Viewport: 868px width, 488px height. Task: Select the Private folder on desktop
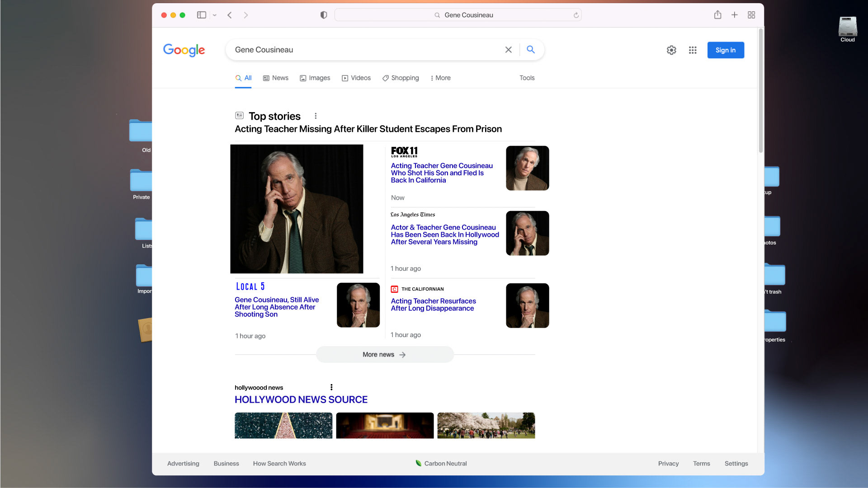pyautogui.click(x=141, y=184)
